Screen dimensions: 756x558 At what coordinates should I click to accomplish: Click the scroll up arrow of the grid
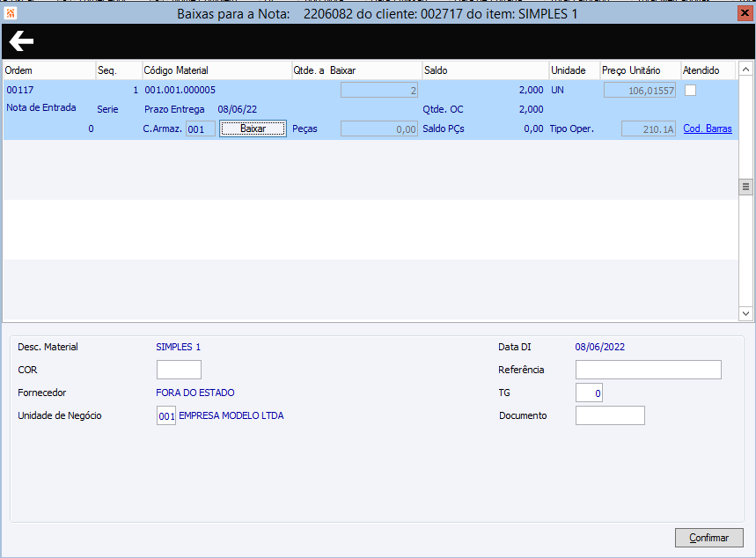(745, 70)
